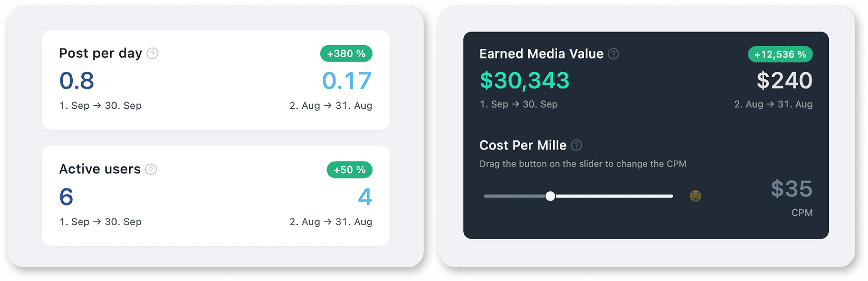Select the $30,343 earned media value

524,81
